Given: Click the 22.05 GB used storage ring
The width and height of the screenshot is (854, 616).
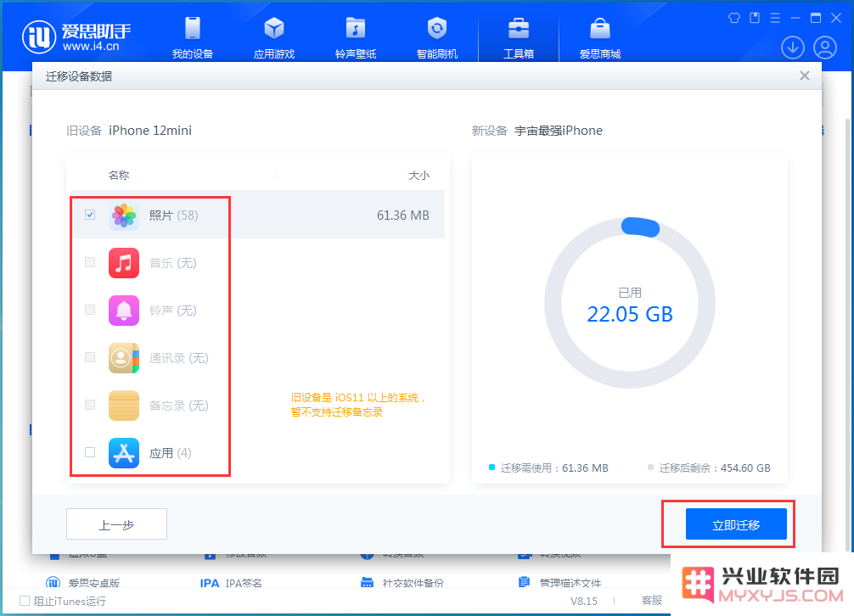Looking at the screenshot, I should click(630, 303).
